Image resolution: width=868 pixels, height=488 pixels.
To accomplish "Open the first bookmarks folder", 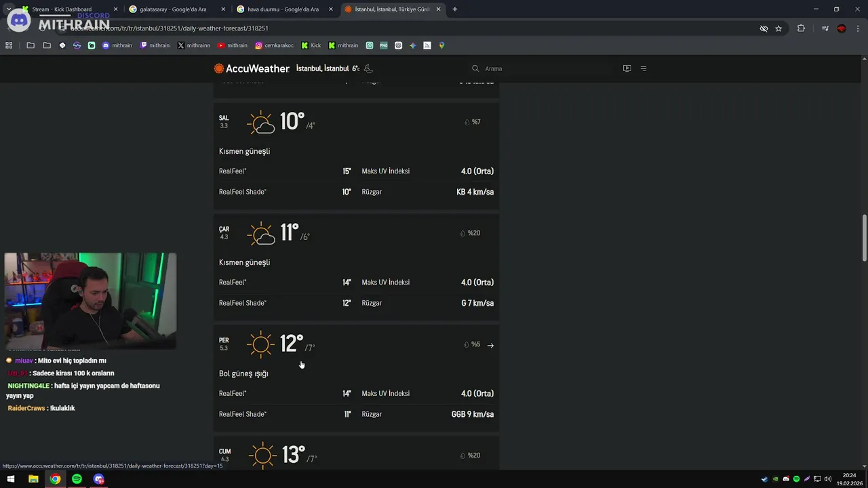I will coord(31,45).
